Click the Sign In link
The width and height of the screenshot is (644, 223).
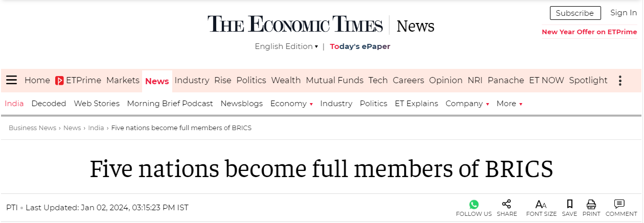[624, 13]
